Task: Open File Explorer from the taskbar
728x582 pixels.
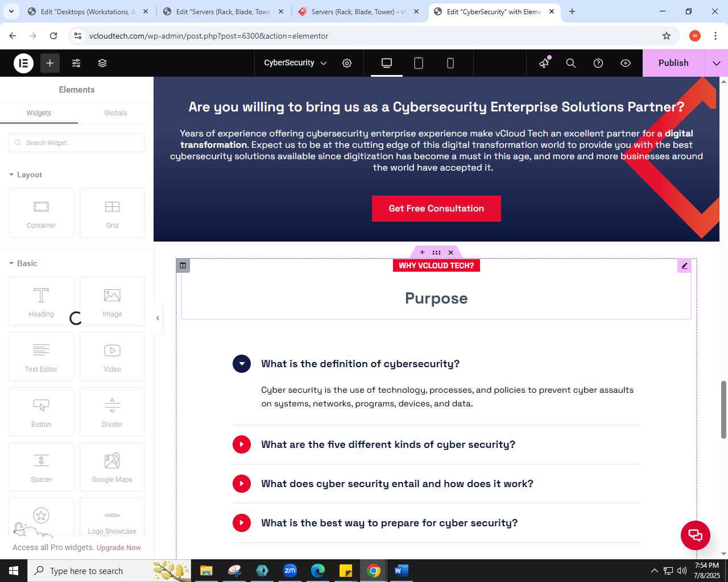Action: pyautogui.click(x=206, y=571)
